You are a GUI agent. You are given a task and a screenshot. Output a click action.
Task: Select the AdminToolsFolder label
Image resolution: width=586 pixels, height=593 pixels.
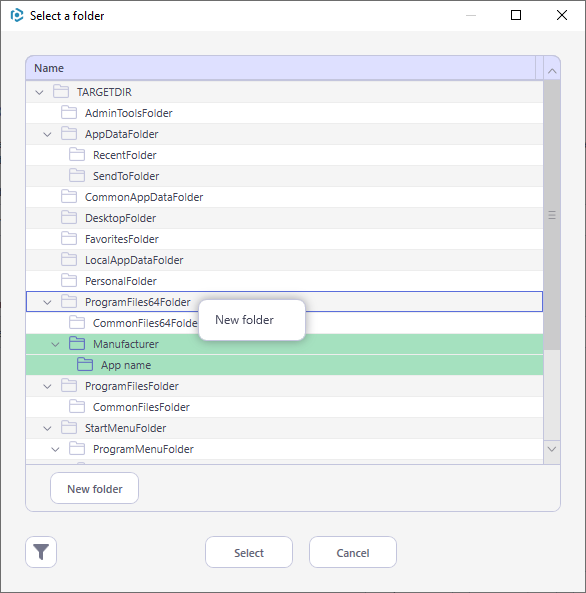129,113
